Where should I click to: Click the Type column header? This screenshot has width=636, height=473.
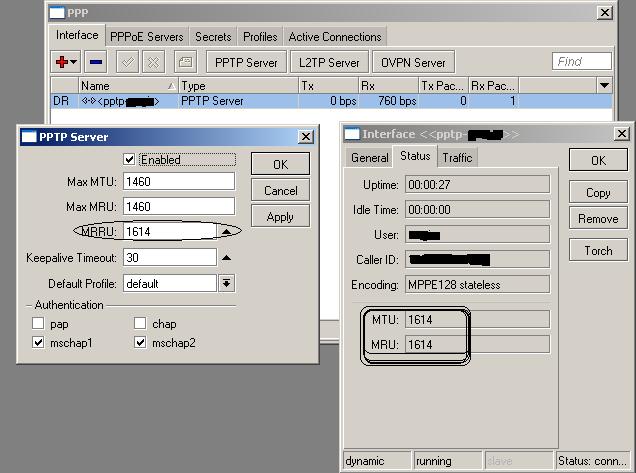238,86
